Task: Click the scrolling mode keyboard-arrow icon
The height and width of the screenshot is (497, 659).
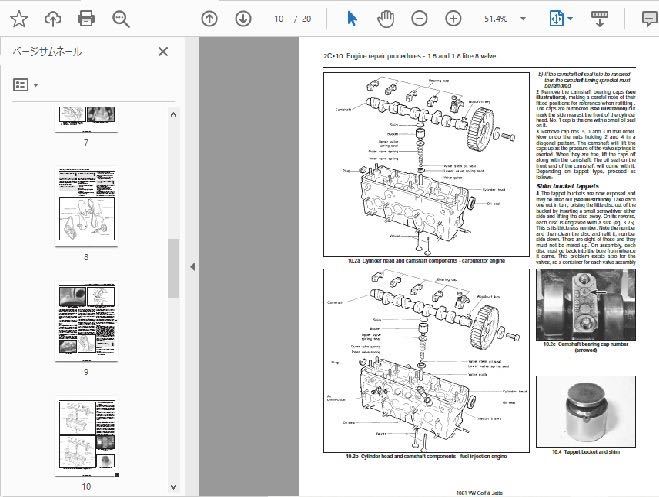Action: (x=600, y=19)
